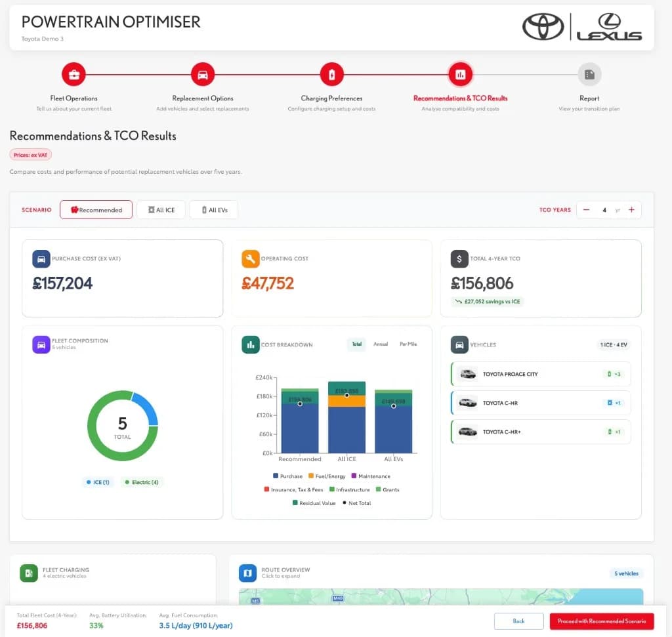Expand the Route Overview map
The width and height of the screenshot is (672, 637).
[441, 596]
